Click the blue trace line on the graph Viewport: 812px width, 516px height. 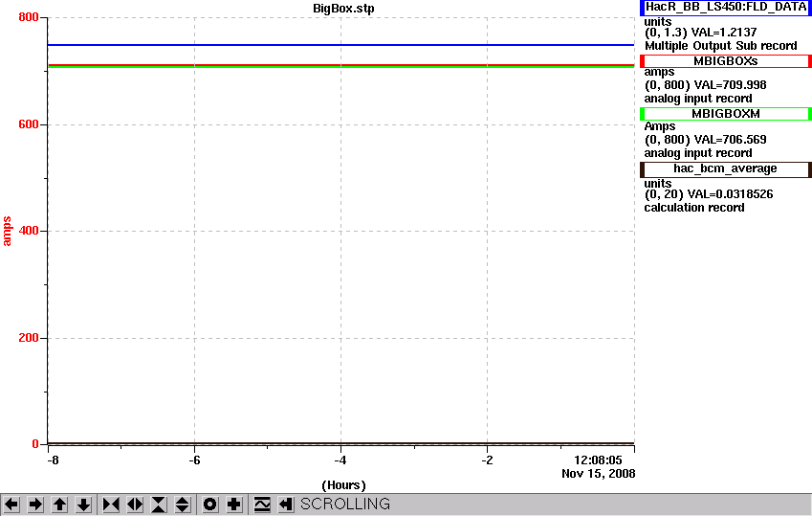340,45
